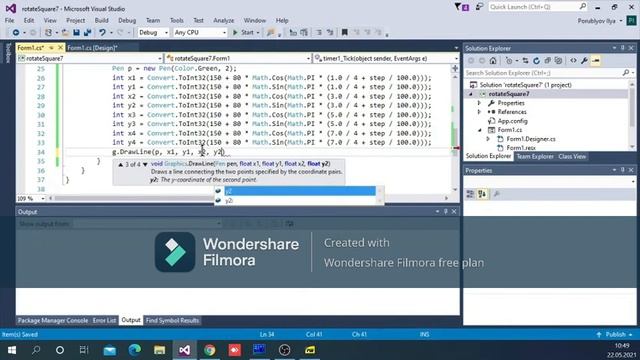
Task: Click Show All Files in Solution Explorer
Action: point(558,60)
